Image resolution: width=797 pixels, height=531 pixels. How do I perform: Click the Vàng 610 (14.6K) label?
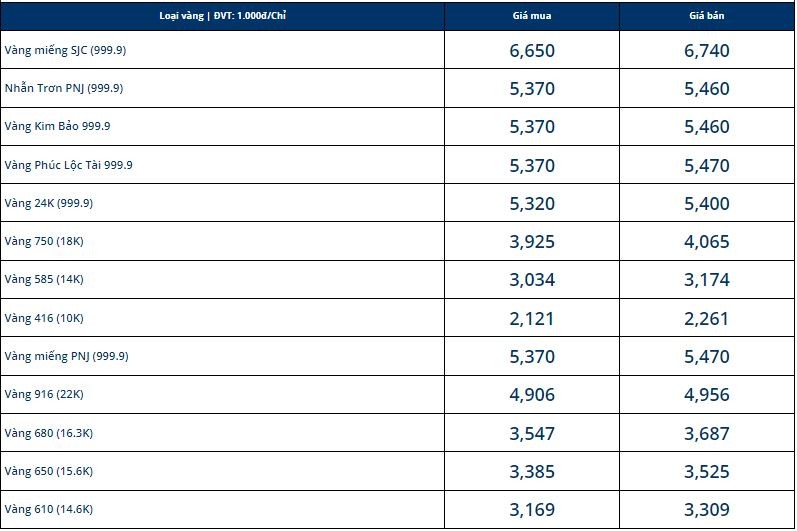(49, 509)
